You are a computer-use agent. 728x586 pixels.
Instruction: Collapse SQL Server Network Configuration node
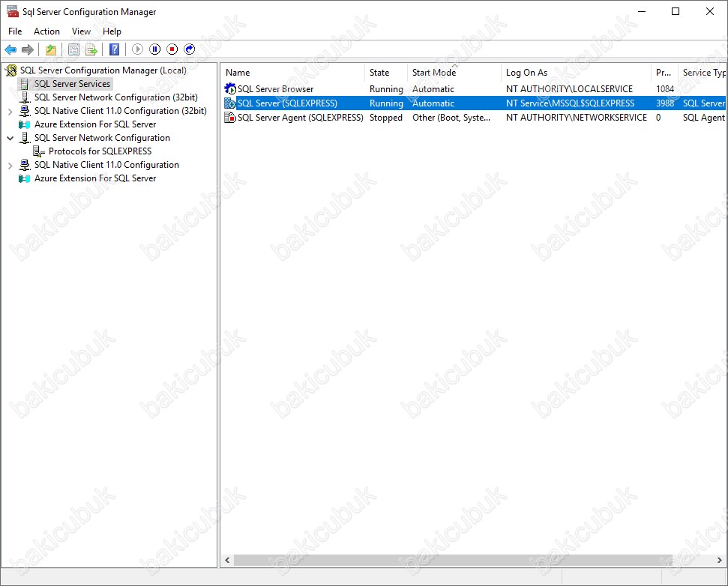10,138
